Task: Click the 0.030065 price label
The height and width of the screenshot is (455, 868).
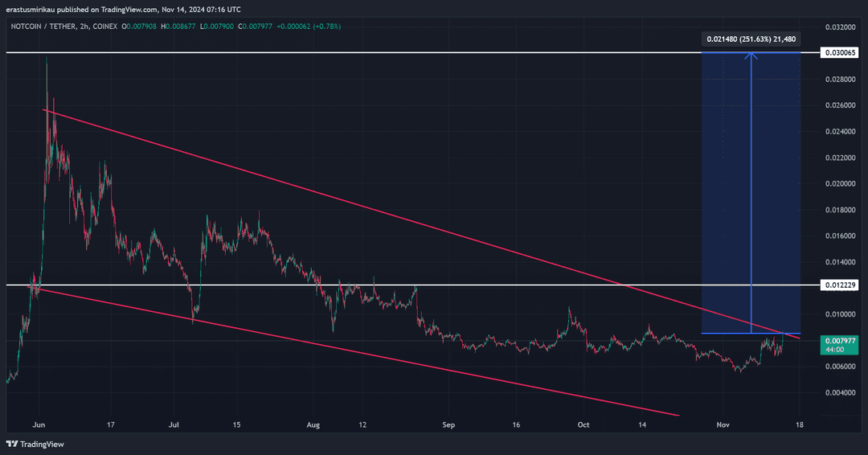Action: click(841, 53)
